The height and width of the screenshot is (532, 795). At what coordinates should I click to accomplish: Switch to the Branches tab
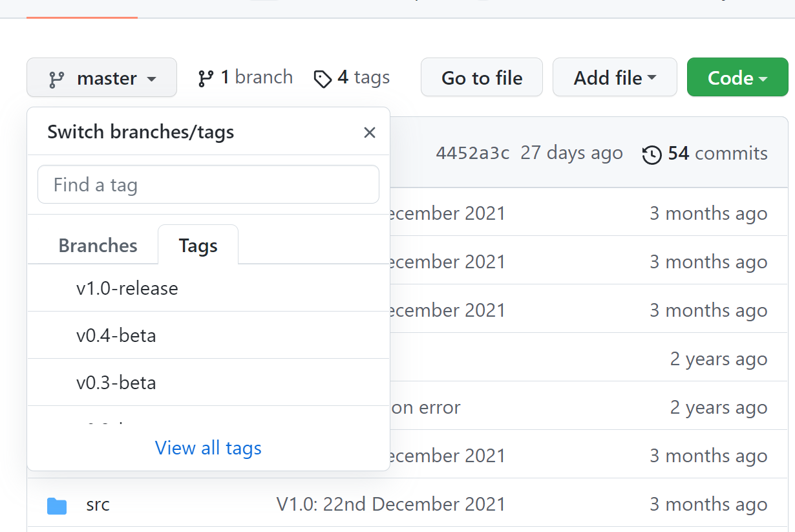point(98,246)
